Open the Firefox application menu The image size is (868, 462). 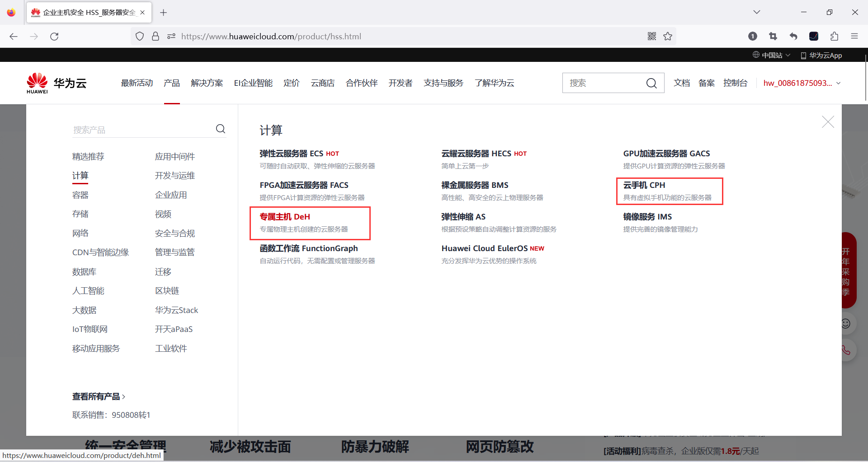click(854, 36)
